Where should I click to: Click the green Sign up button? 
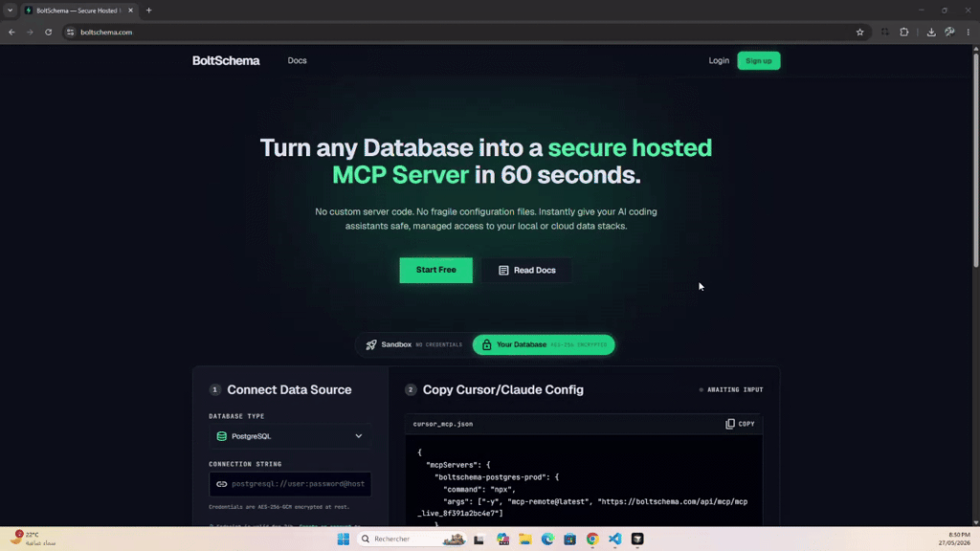click(759, 60)
